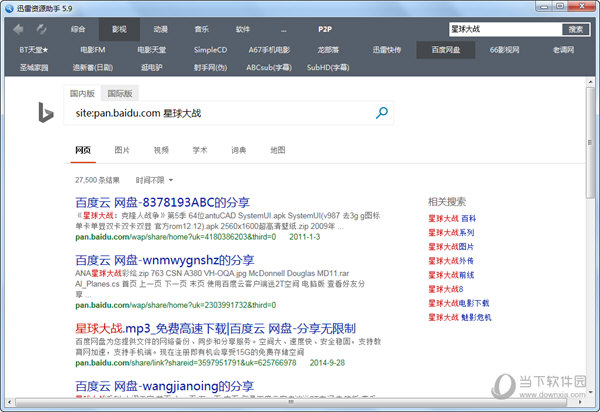Select the 龙部落 source
Image resolution: width=600 pixels, height=412 pixels.
(328, 50)
